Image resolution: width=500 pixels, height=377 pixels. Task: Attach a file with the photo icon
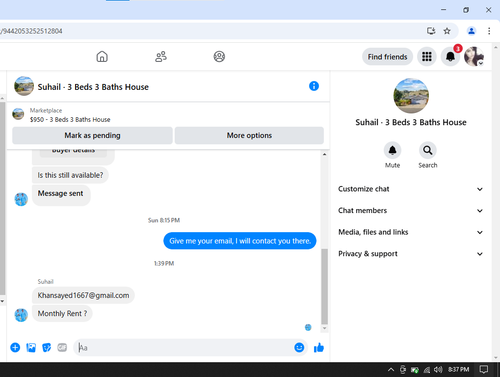click(x=31, y=348)
